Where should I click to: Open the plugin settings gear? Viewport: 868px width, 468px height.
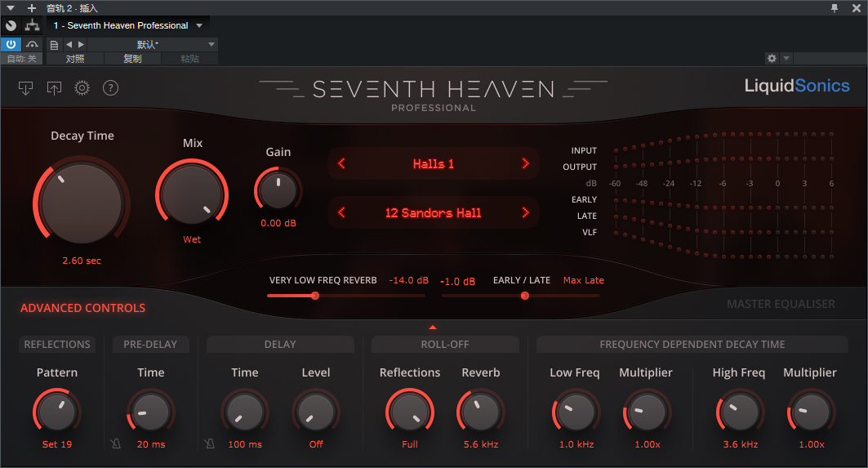tap(82, 88)
